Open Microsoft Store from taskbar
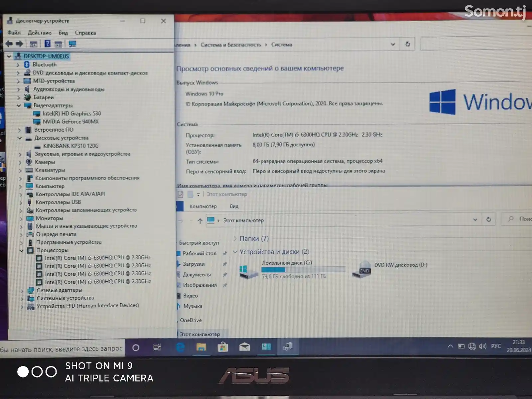The image size is (532, 399). coord(223,347)
